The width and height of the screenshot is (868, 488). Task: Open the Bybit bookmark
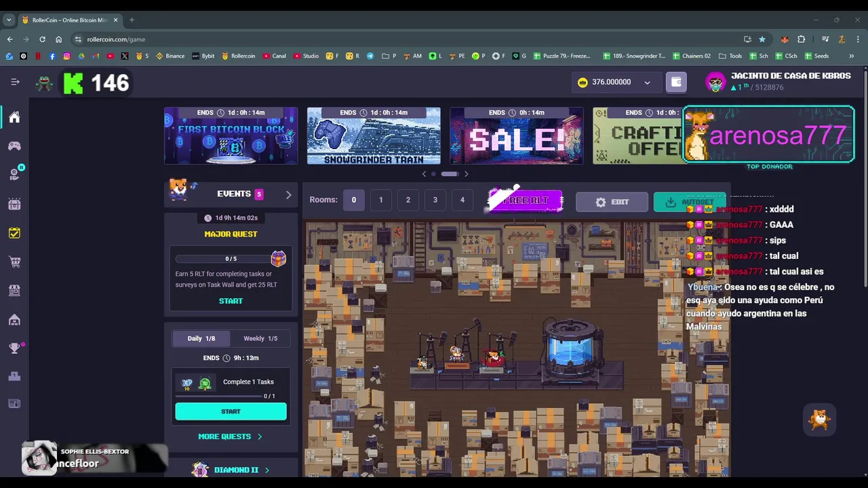coord(203,56)
